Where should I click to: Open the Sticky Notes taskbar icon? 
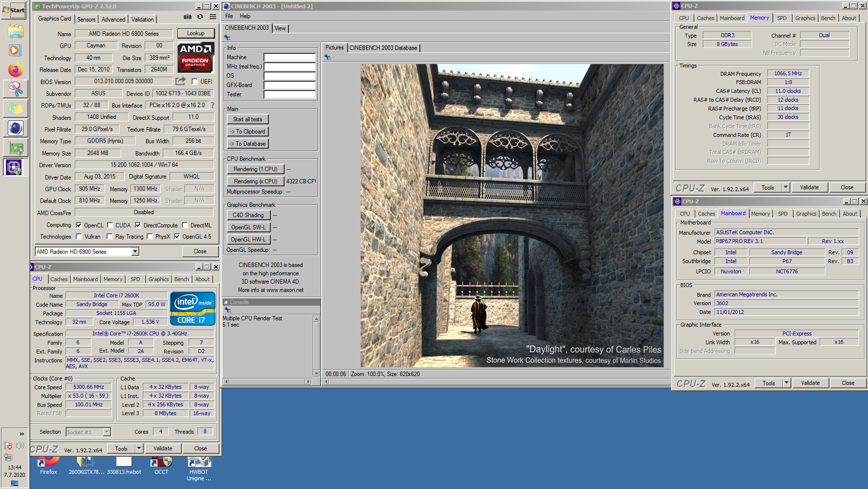tap(15, 109)
